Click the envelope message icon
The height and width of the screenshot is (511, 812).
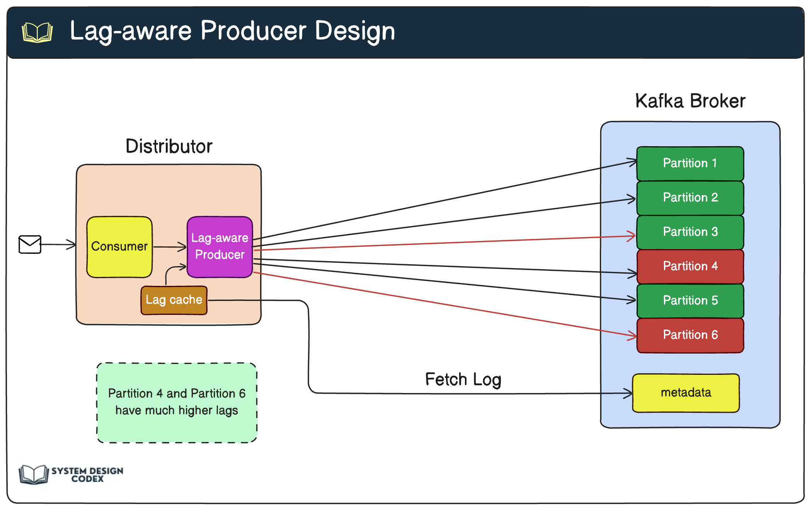click(x=29, y=244)
